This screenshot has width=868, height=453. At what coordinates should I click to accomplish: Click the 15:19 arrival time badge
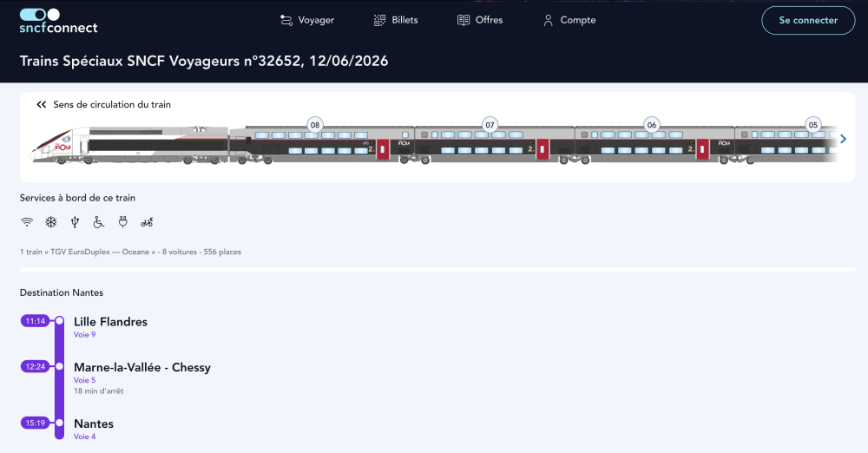pyautogui.click(x=36, y=423)
